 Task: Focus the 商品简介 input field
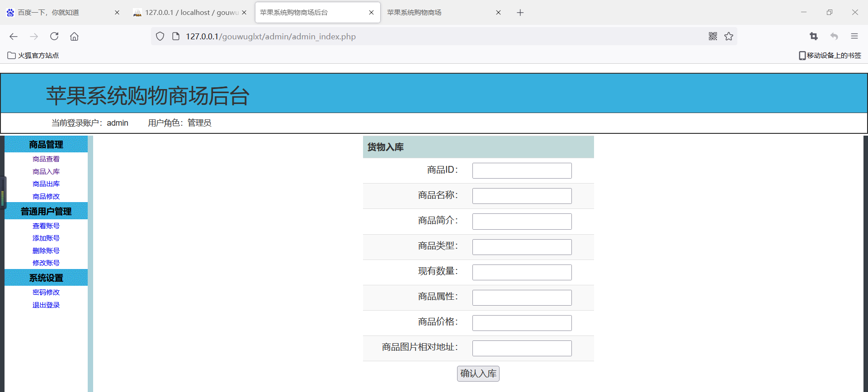[x=522, y=222]
